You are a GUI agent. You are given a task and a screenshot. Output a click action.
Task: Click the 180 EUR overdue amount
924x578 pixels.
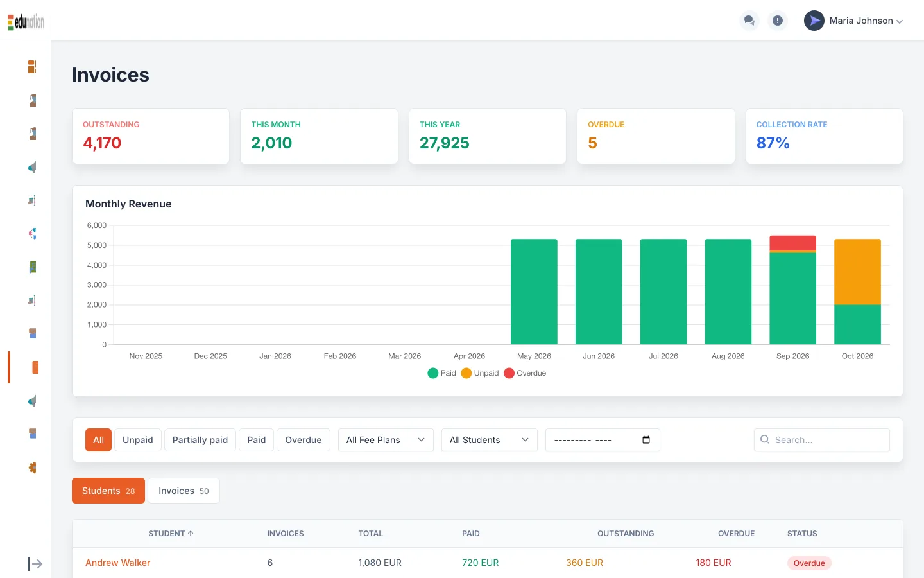click(714, 563)
